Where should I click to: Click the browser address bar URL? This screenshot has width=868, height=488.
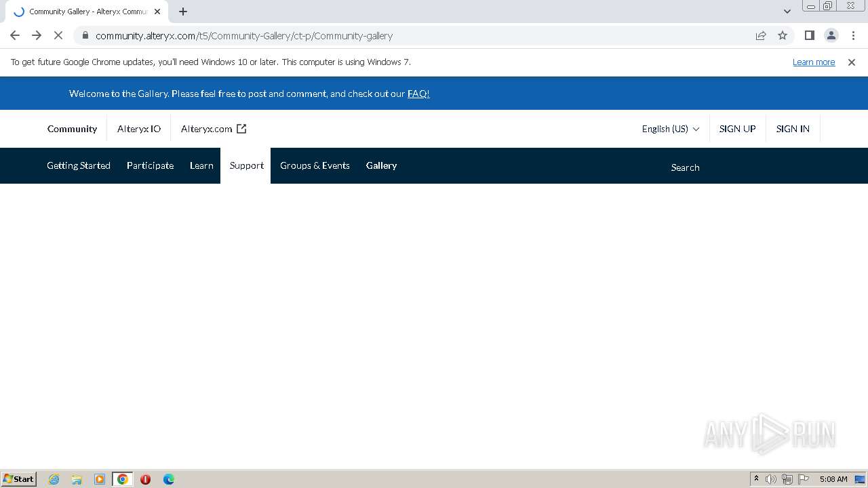click(x=244, y=36)
